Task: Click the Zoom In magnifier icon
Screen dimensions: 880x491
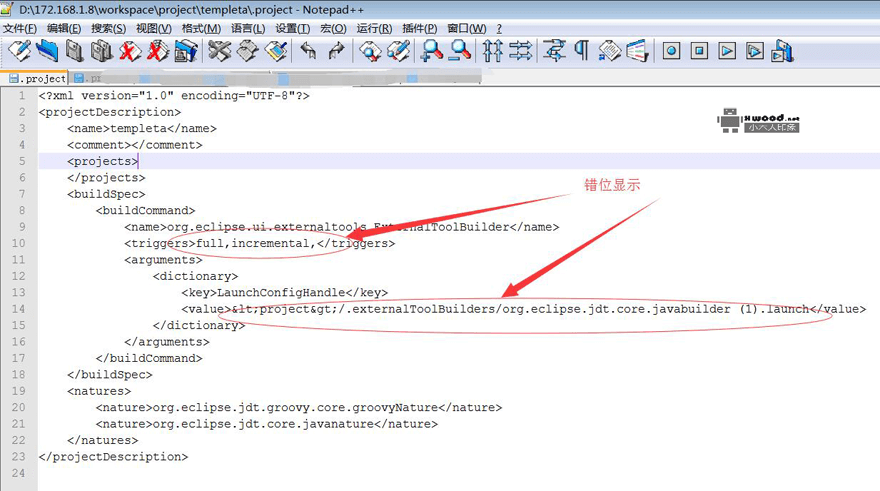Action: (x=432, y=51)
